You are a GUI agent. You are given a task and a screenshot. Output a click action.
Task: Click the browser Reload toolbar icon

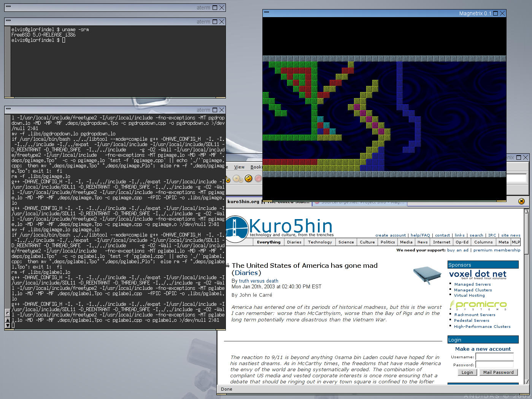click(248, 178)
